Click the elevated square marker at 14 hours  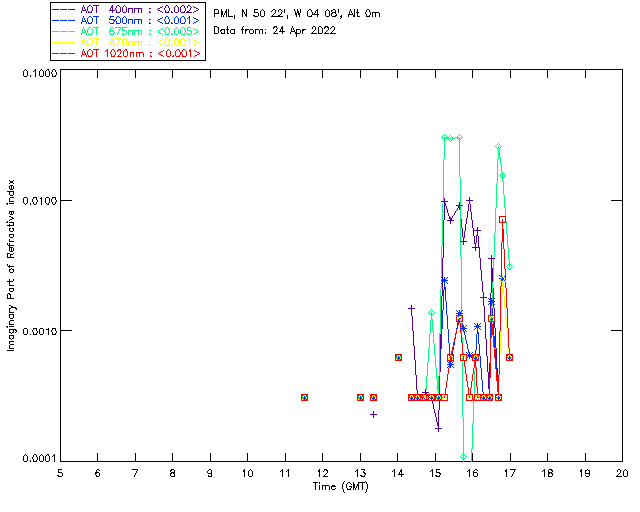coord(398,357)
